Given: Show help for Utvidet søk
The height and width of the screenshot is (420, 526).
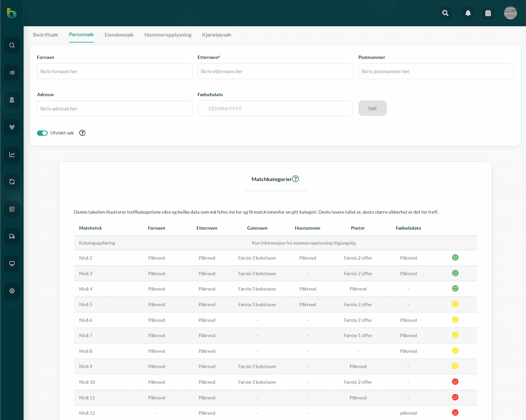Looking at the screenshot, I should pos(82,133).
